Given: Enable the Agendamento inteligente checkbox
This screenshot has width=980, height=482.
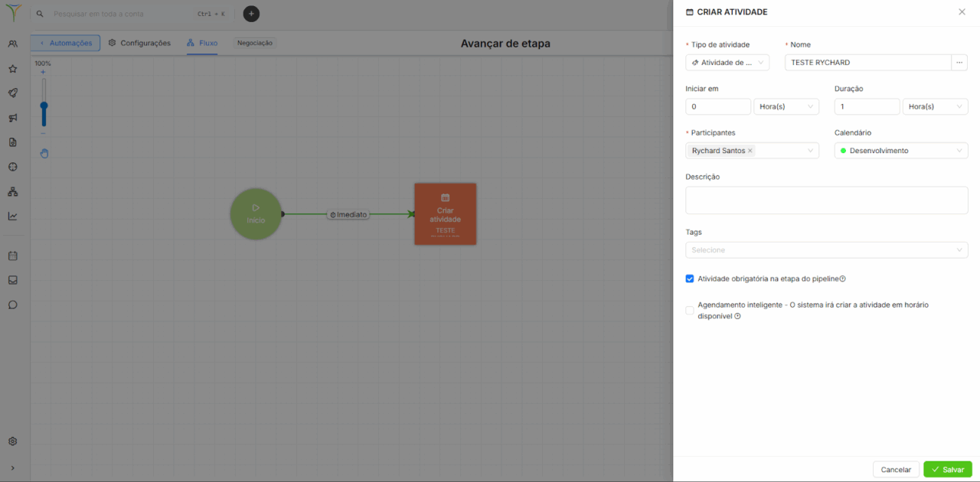Looking at the screenshot, I should tap(690, 310).
